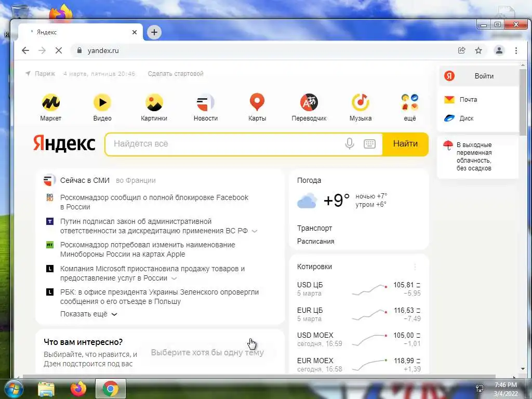This screenshot has width=532, height=399.
Task: Open the Карты map pin icon
Action: [x=257, y=102]
